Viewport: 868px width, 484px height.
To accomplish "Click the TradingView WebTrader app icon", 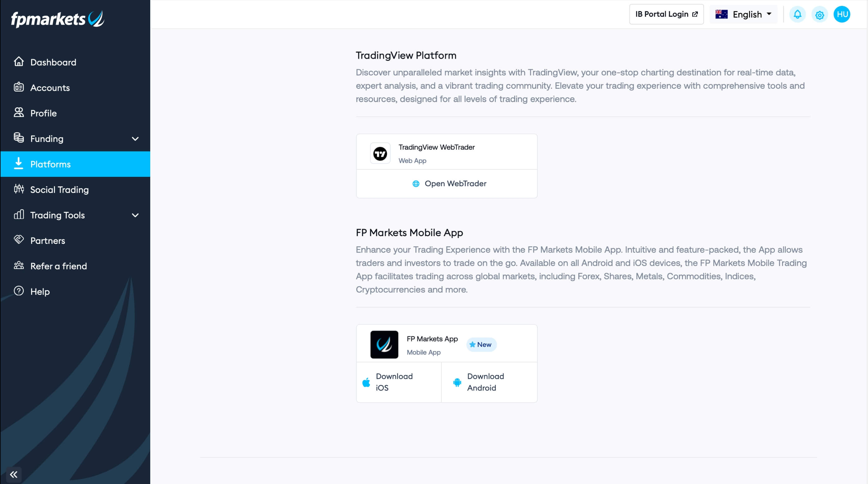I will [x=380, y=153].
